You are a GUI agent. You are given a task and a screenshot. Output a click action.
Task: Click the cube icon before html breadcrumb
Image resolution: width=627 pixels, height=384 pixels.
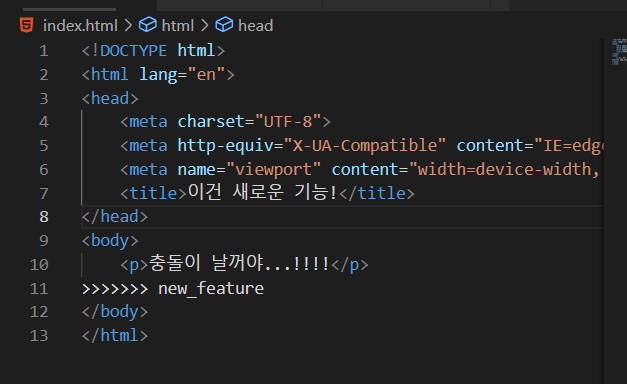tap(148, 25)
